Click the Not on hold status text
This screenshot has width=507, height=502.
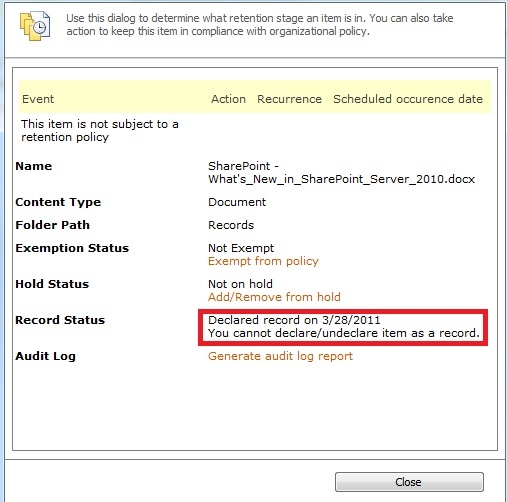[240, 284]
